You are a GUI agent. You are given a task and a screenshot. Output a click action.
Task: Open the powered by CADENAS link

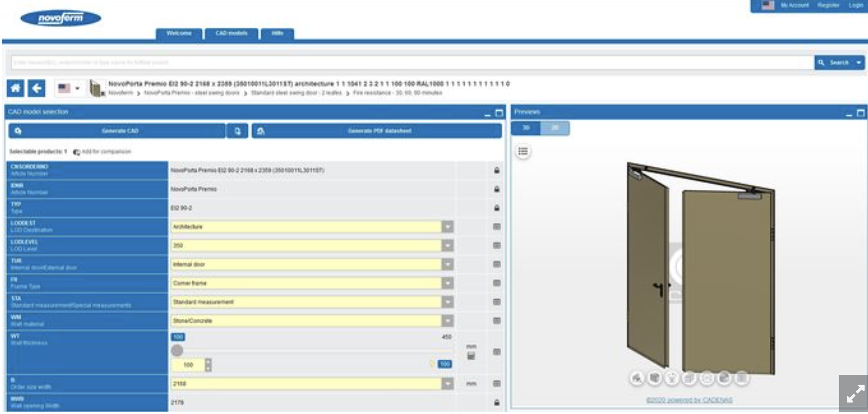click(689, 400)
